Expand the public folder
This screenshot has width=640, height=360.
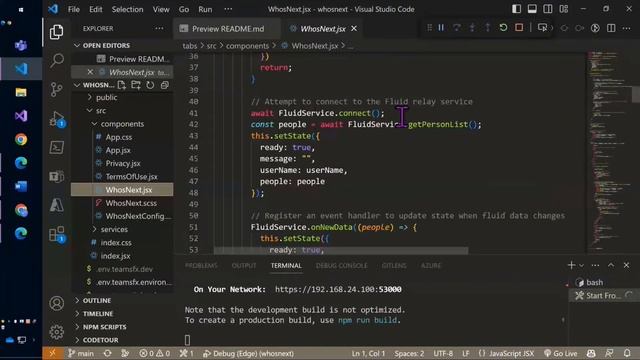[x=106, y=97]
